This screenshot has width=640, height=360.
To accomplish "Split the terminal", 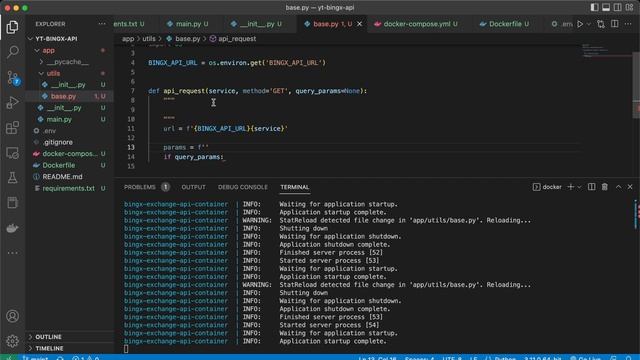I will point(591,187).
